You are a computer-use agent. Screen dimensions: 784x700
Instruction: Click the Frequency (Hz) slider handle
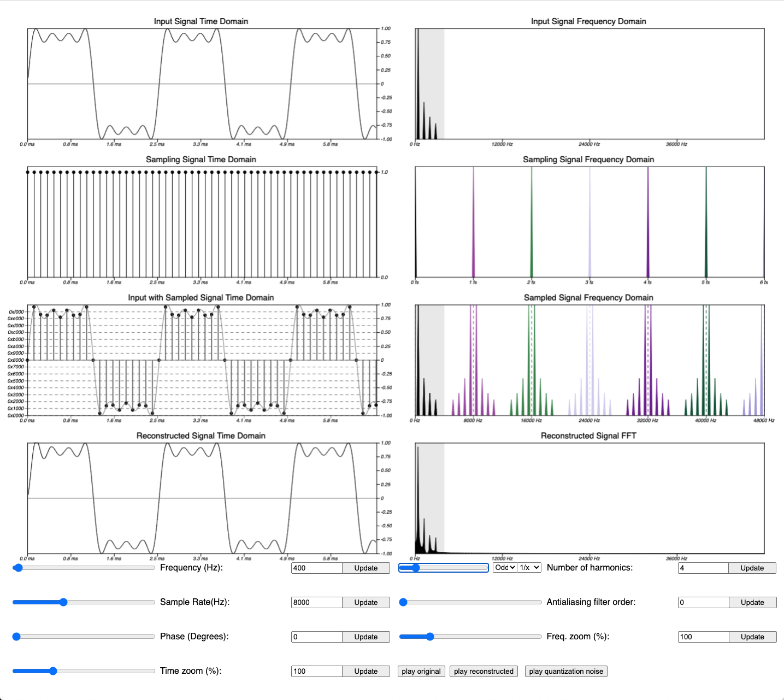[x=18, y=568]
